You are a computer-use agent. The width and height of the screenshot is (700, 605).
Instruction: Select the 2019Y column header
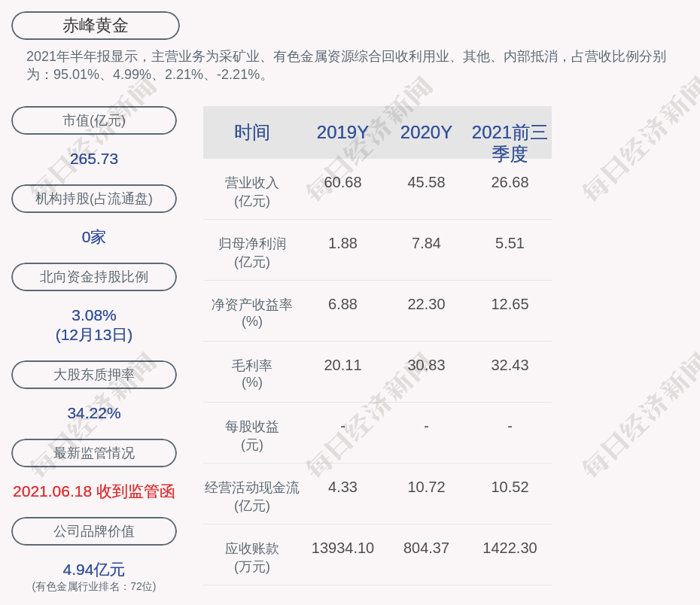[x=342, y=132]
